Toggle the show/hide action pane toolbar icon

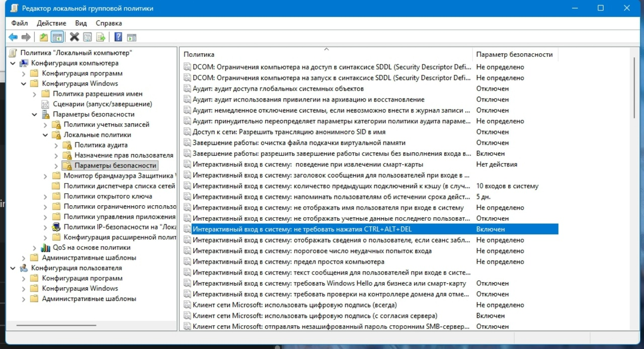pos(132,37)
